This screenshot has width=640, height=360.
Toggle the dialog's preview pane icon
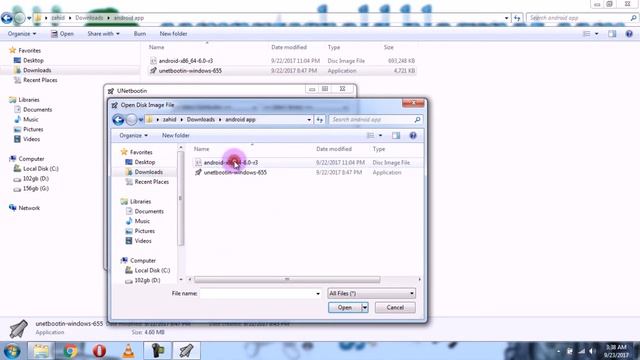396,136
